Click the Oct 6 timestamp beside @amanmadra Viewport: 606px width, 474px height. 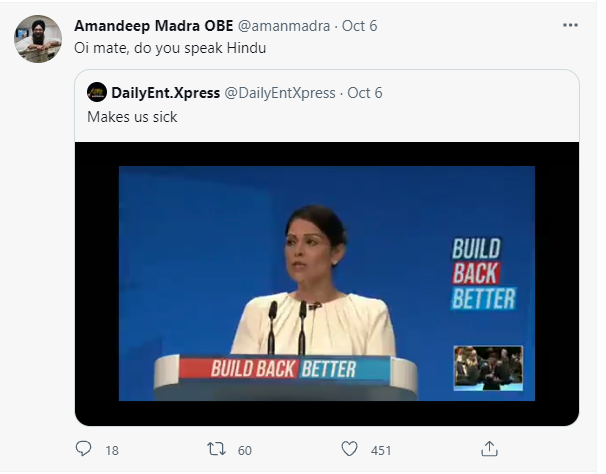pyautogui.click(x=358, y=24)
